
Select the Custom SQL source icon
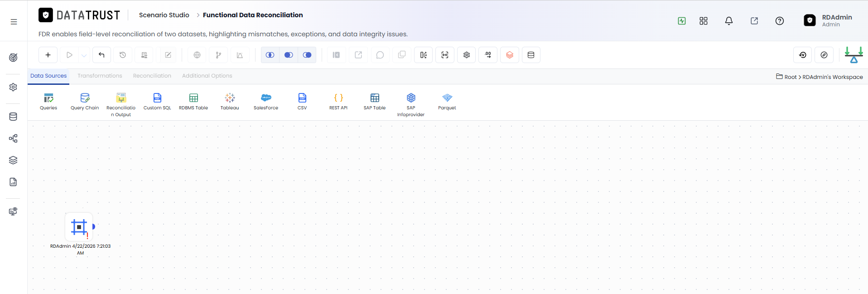click(157, 98)
